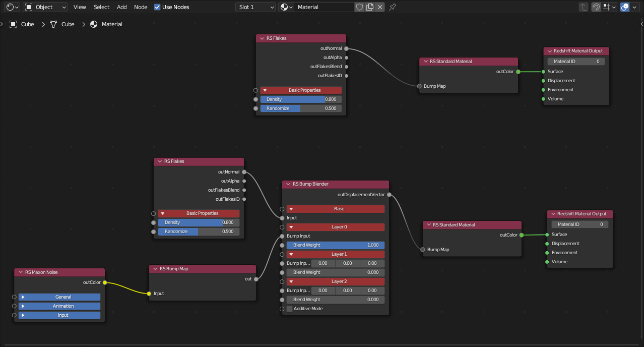Collapse the RS Flakes node wired directly to Standard Material
Screen dimensions: 644x347
tap(262, 38)
